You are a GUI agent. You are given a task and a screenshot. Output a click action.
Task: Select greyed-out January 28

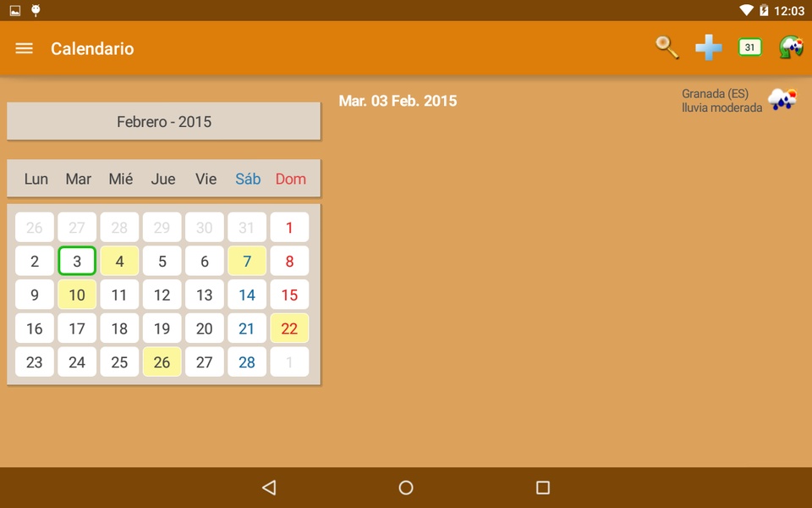click(x=119, y=227)
